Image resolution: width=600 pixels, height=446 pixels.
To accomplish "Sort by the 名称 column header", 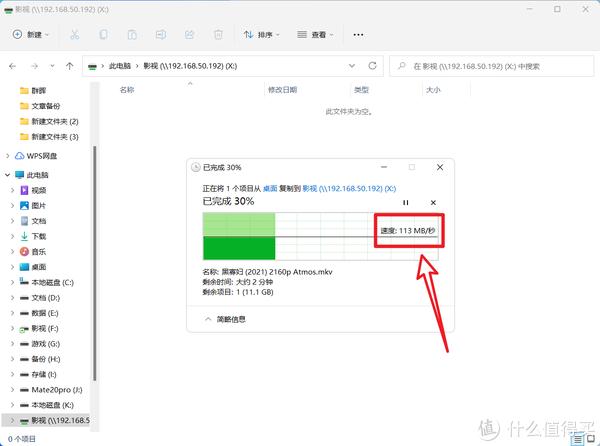I will (x=127, y=90).
